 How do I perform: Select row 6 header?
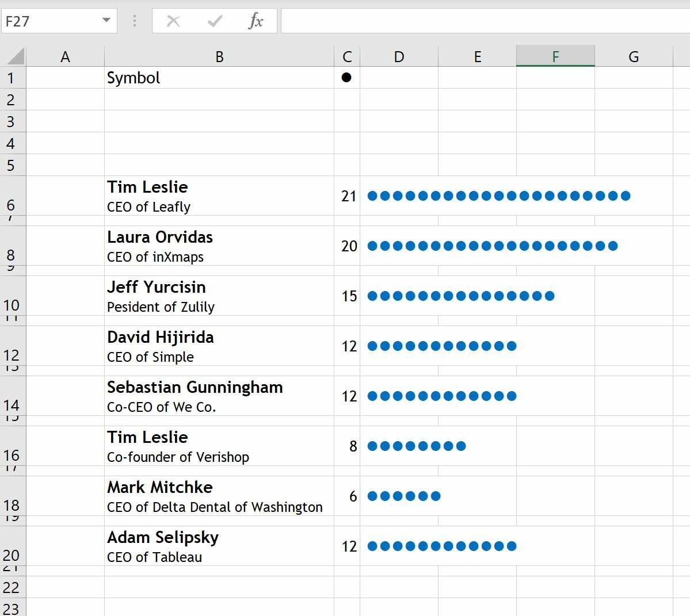click(13, 196)
